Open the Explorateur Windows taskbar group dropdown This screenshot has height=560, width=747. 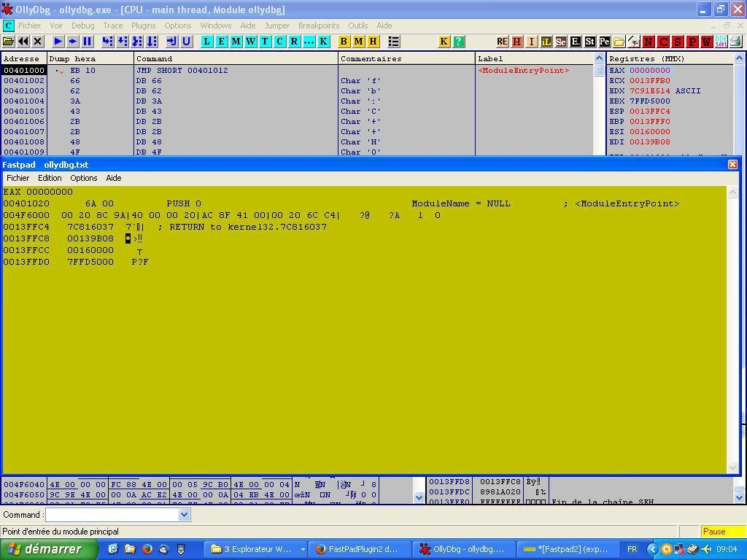coord(303,549)
